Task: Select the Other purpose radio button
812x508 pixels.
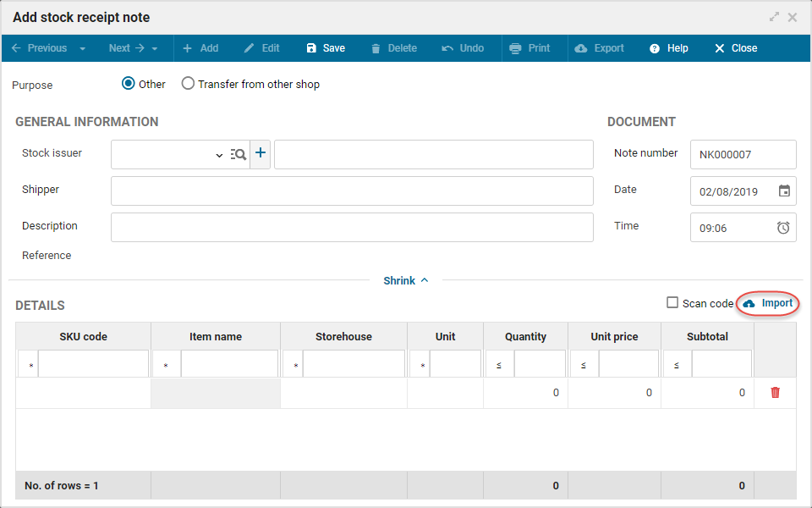Action: point(129,84)
